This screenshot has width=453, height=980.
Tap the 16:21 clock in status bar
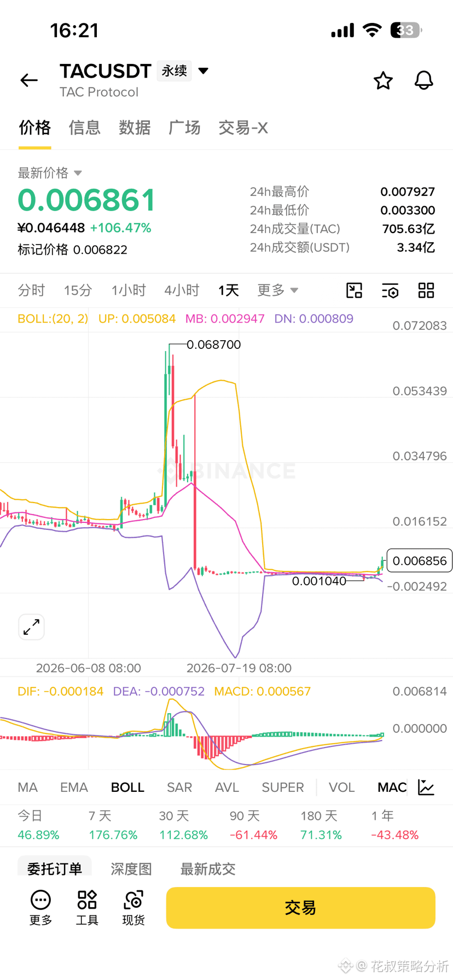pyautogui.click(x=74, y=31)
